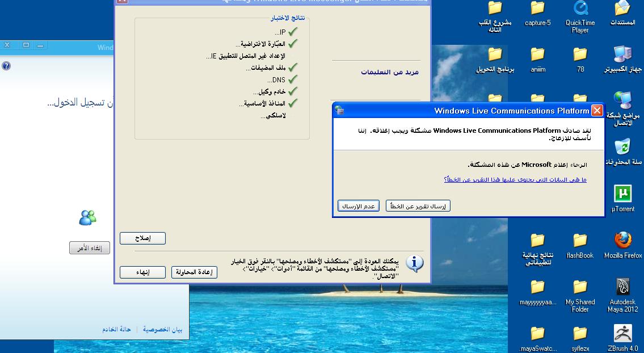
Task: Open سلة المحذوفات recycle bin
Action: (622, 153)
